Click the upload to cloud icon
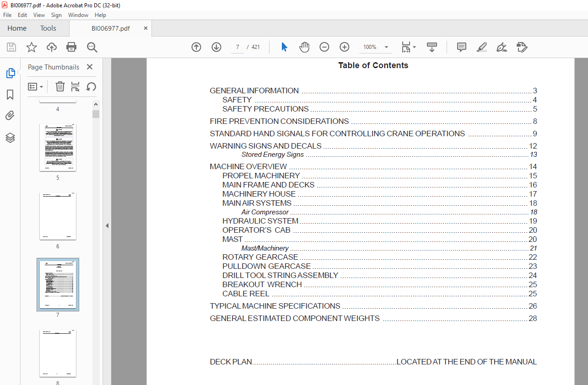588x385 pixels. coord(52,47)
